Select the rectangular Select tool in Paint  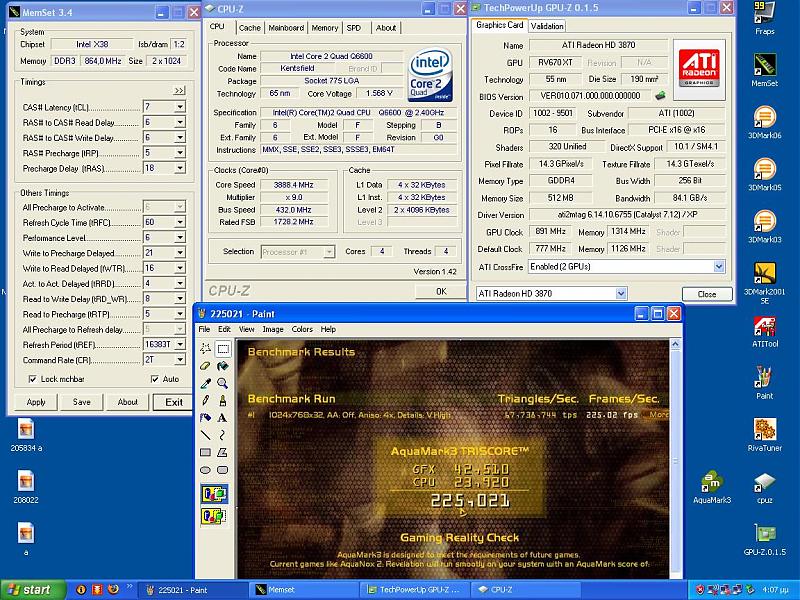[223, 349]
